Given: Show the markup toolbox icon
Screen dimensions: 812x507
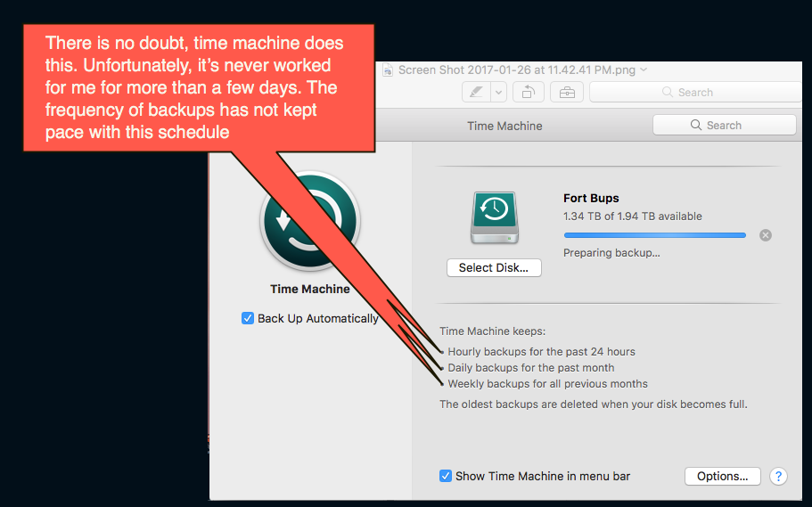Looking at the screenshot, I should click(x=567, y=92).
